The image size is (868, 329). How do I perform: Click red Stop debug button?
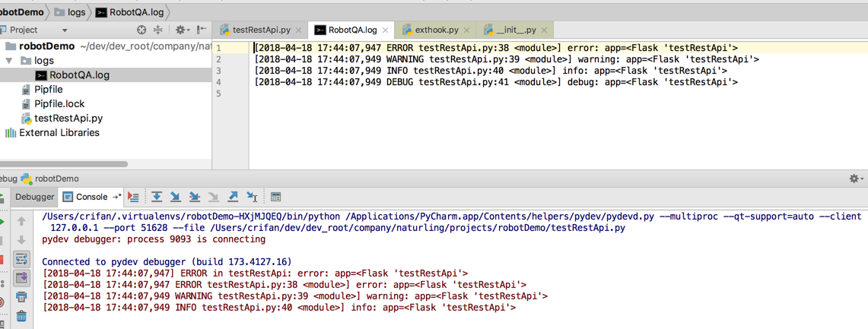2,259
